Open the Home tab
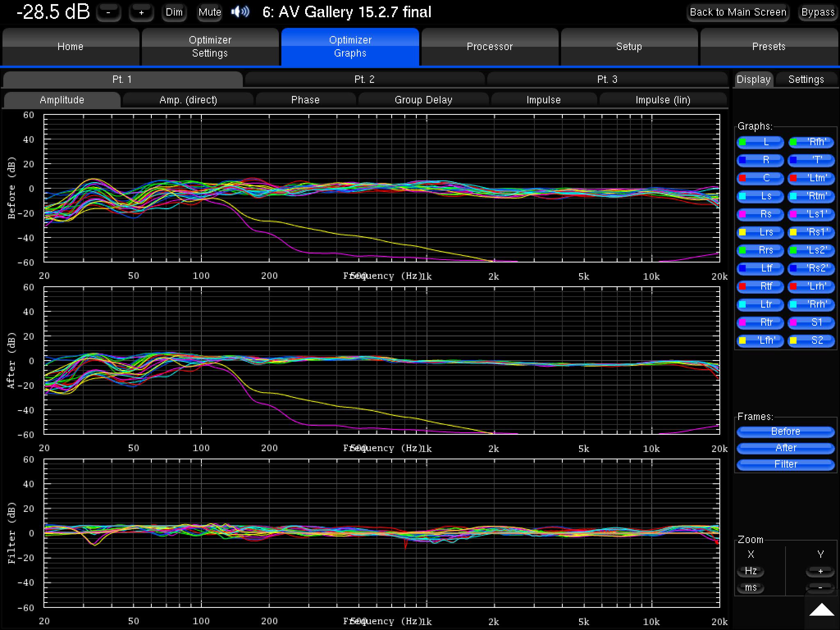 (71, 46)
